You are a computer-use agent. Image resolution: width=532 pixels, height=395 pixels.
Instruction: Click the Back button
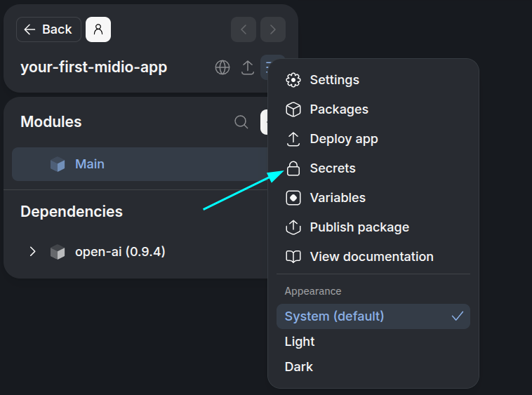[48, 29]
